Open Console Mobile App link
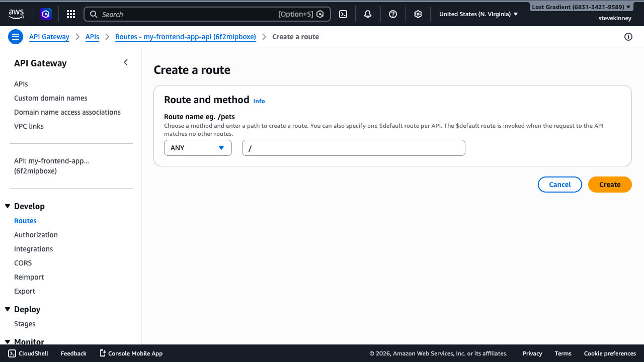644x362 pixels. 131,353
